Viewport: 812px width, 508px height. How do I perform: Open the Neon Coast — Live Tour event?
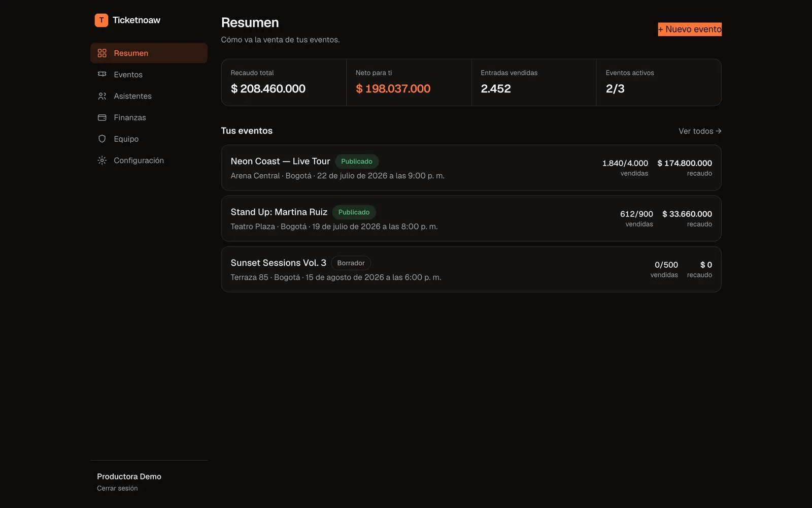[x=471, y=168]
